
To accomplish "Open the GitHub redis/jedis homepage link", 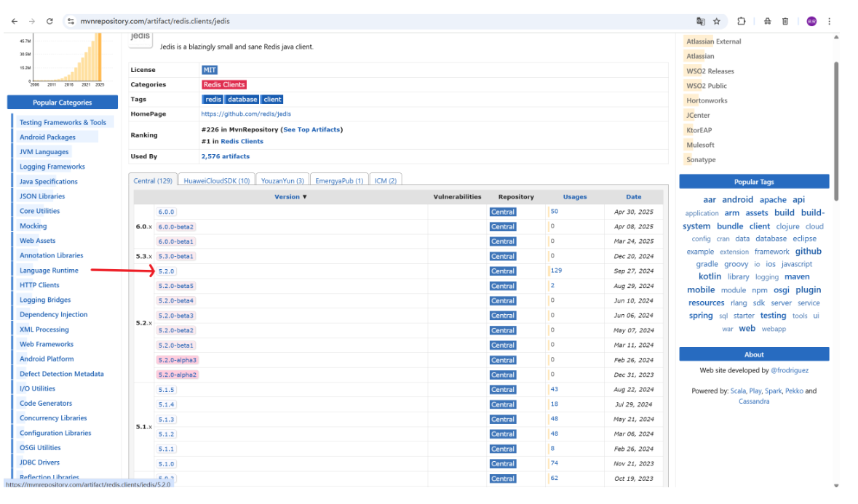I will [246, 113].
